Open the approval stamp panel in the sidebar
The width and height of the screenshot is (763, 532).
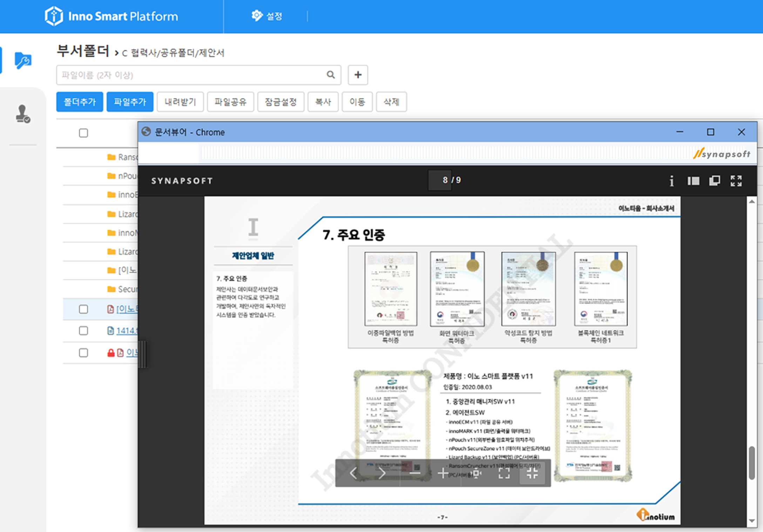pyautogui.click(x=22, y=114)
